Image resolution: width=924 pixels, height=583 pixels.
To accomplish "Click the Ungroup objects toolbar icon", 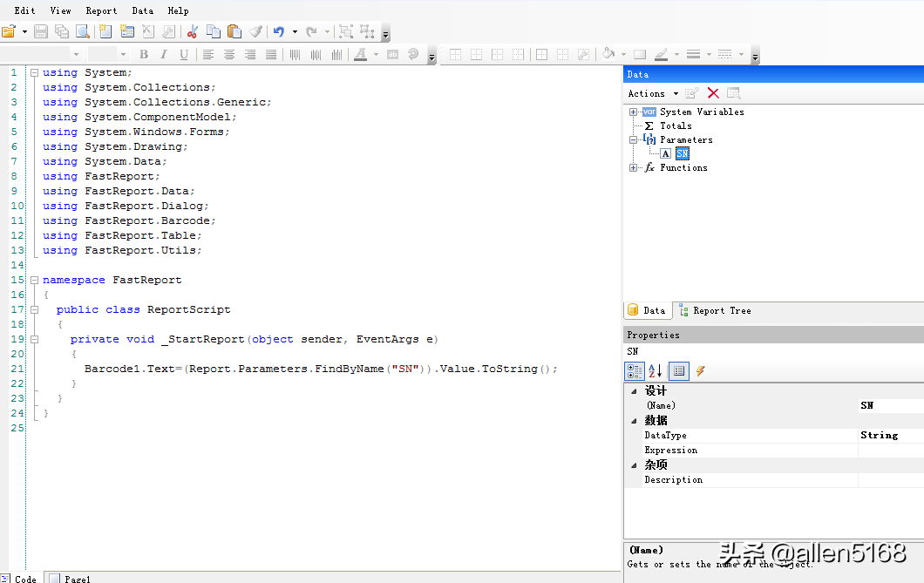I will (367, 31).
